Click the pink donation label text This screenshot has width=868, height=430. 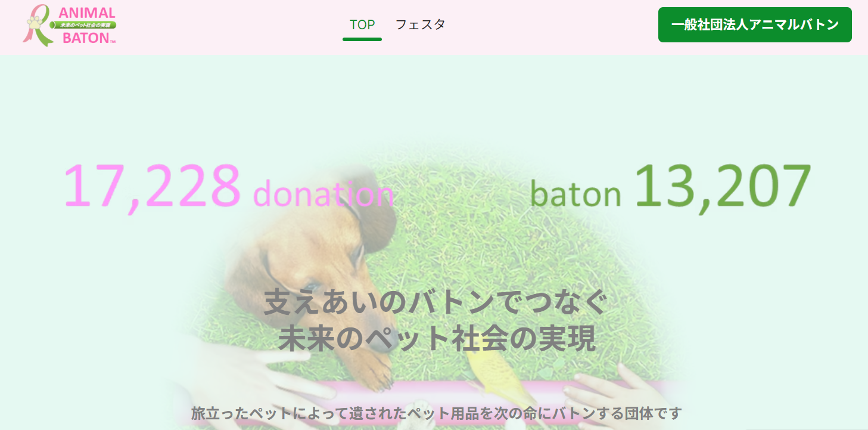click(324, 194)
